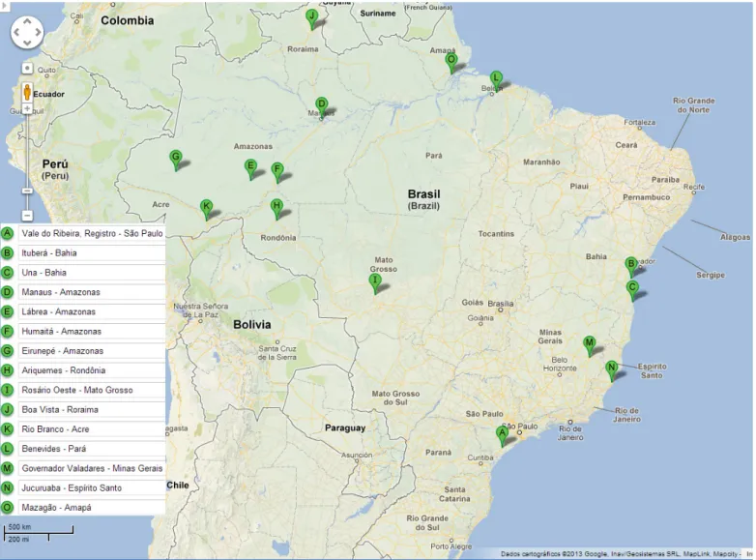Select Lábrea - Amazonas entry
The height and width of the screenshot is (560, 756).
coord(92,311)
